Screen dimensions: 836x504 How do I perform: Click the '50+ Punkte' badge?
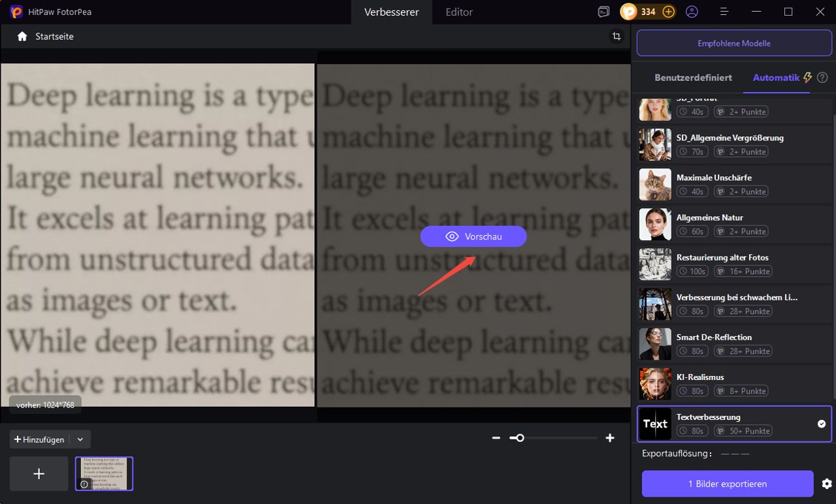(x=743, y=431)
